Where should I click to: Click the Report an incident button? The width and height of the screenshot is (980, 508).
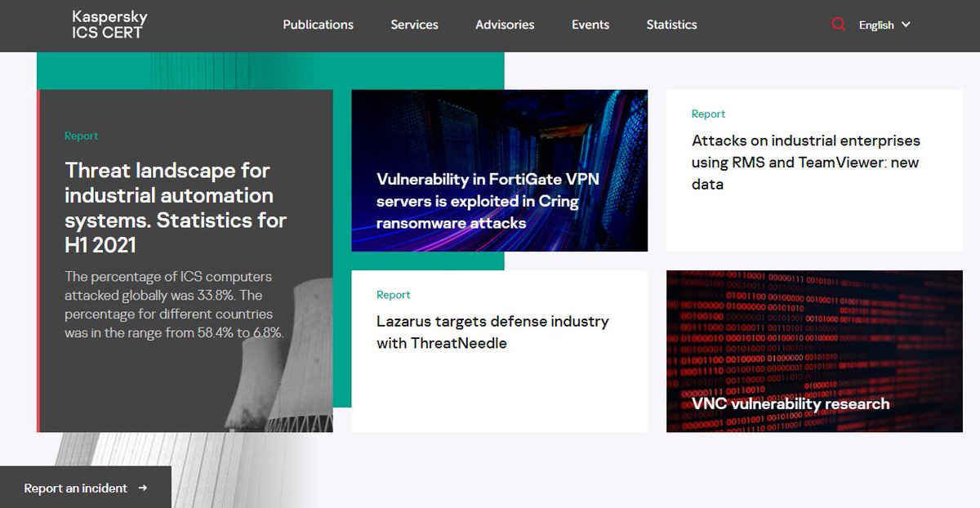(x=74, y=488)
